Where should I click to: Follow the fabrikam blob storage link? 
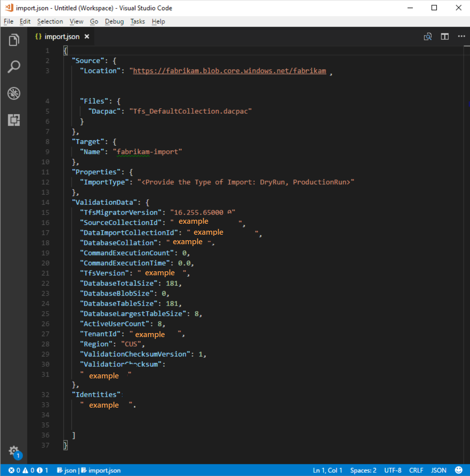229,71
